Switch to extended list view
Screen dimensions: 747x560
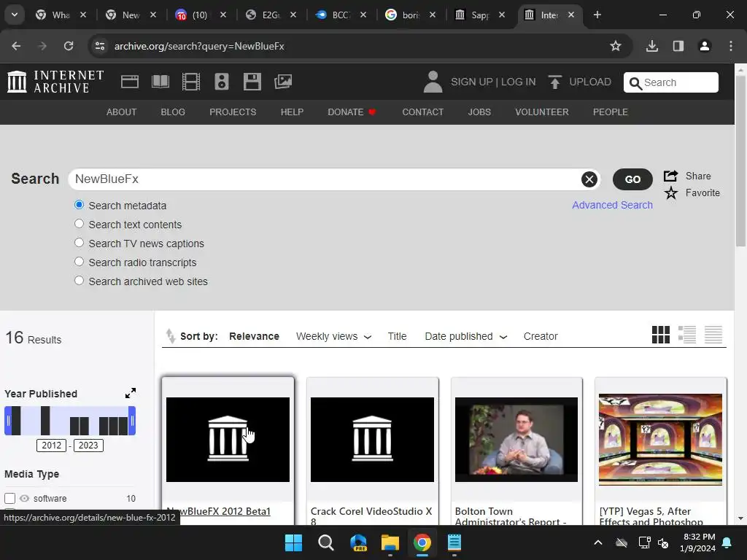tap(687, 335)
